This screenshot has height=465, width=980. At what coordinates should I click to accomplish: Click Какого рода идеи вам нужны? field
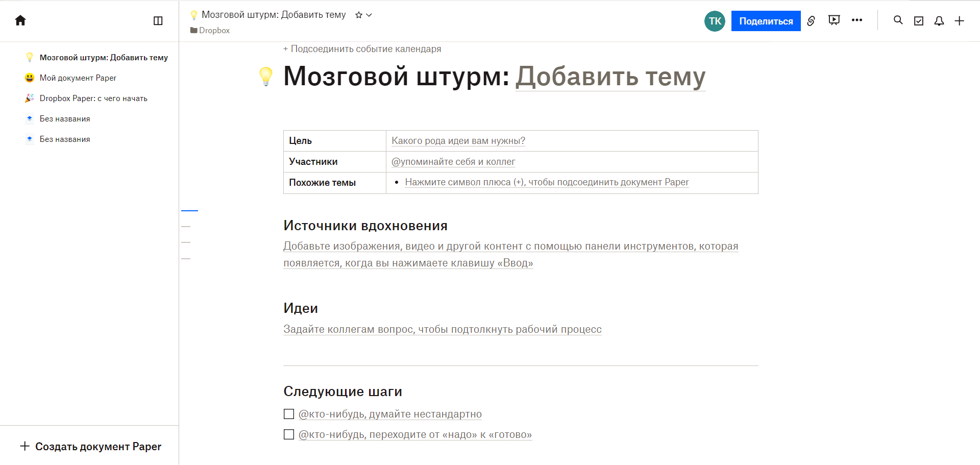click(x=458, y=141)
